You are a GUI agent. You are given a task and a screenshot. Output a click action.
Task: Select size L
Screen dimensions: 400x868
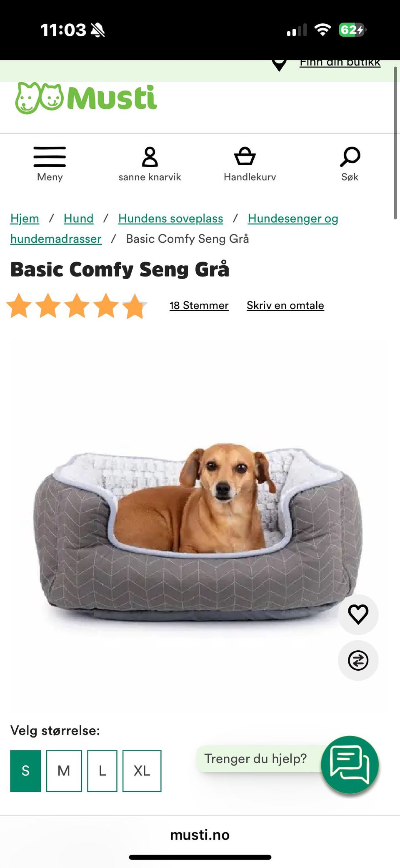[102, 771]
